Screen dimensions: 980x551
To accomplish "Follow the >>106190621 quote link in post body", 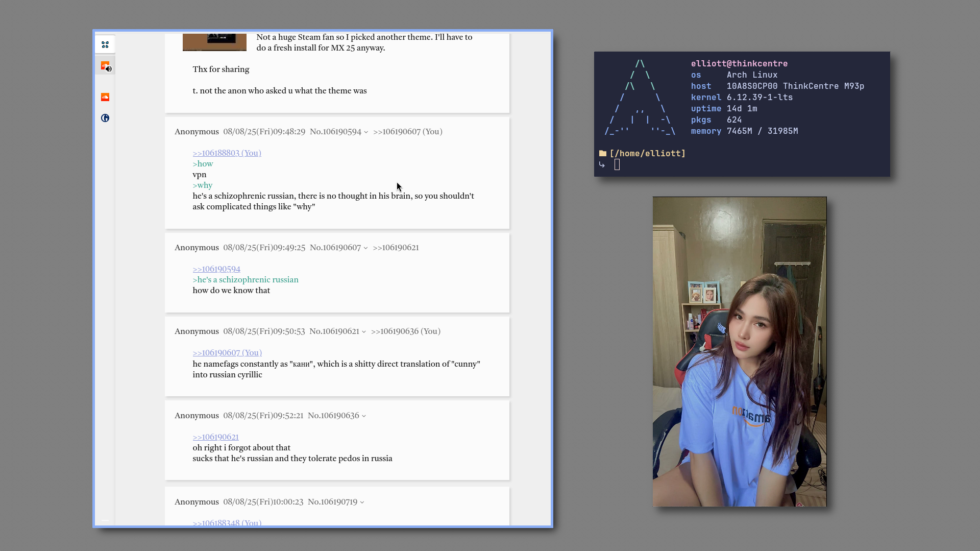I will point(215,437).
